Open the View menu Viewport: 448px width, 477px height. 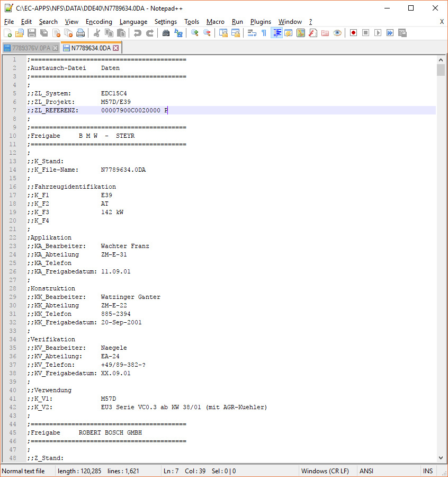click(71, 22)
